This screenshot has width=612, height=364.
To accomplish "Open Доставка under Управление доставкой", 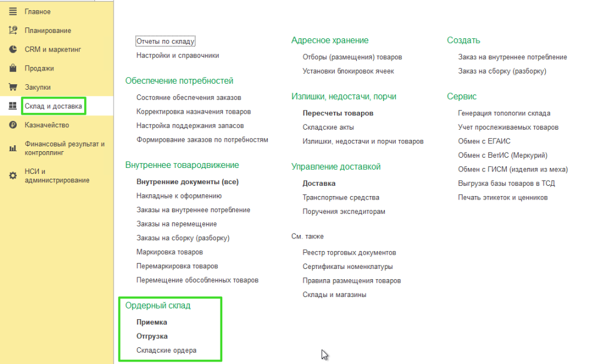I will tap(319, 183).
